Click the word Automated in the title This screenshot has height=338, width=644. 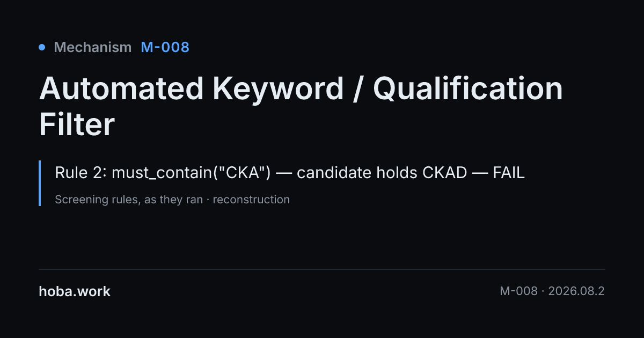coord(121,89)
